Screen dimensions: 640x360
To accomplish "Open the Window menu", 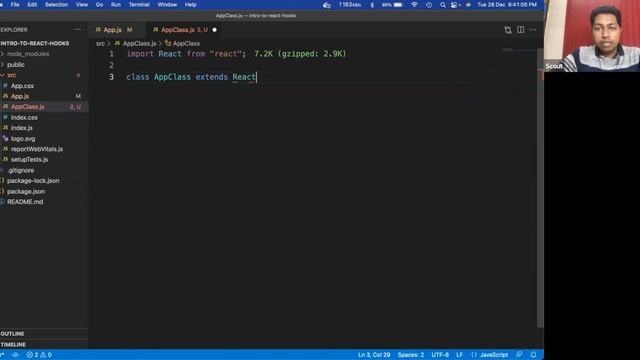I will [x=167, y=5].
